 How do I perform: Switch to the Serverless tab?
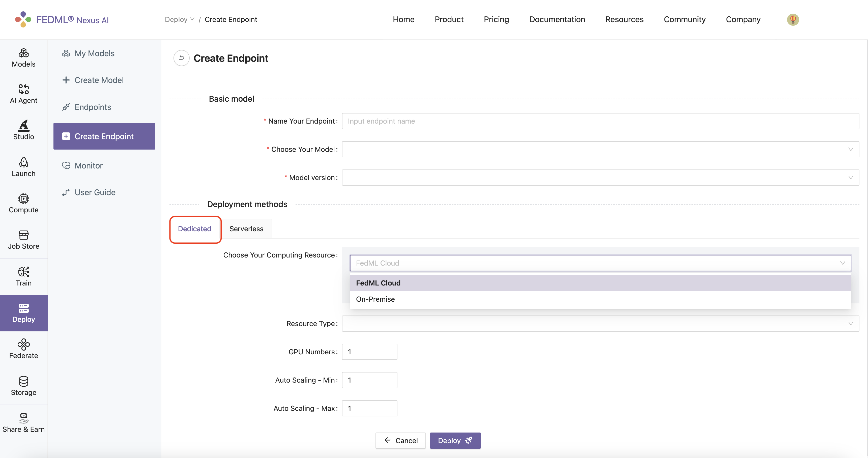[246, 229]
